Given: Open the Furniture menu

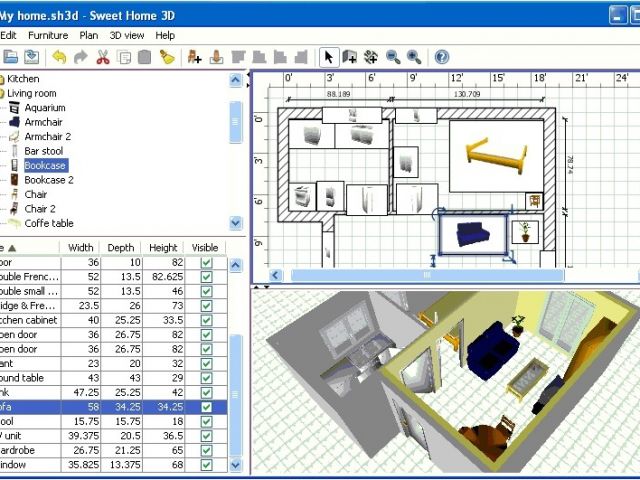Looking at the screenshot, I should coord(48,35).
